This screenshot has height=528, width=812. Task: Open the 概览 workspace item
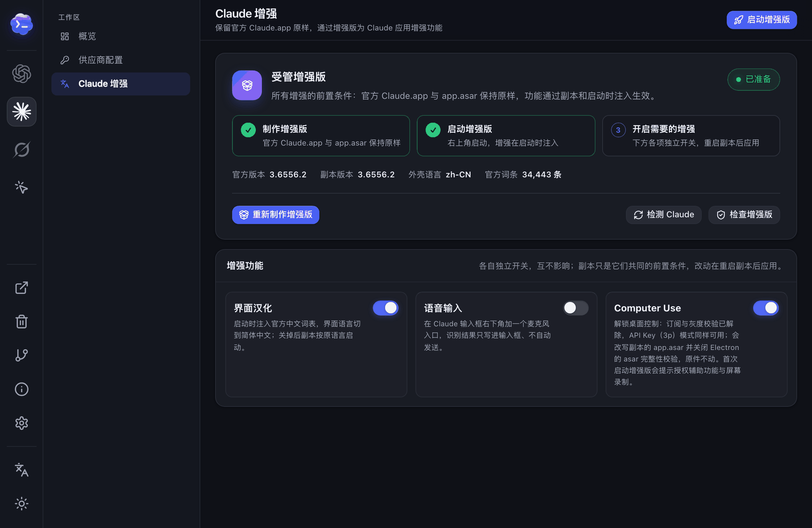pos(121,37)
